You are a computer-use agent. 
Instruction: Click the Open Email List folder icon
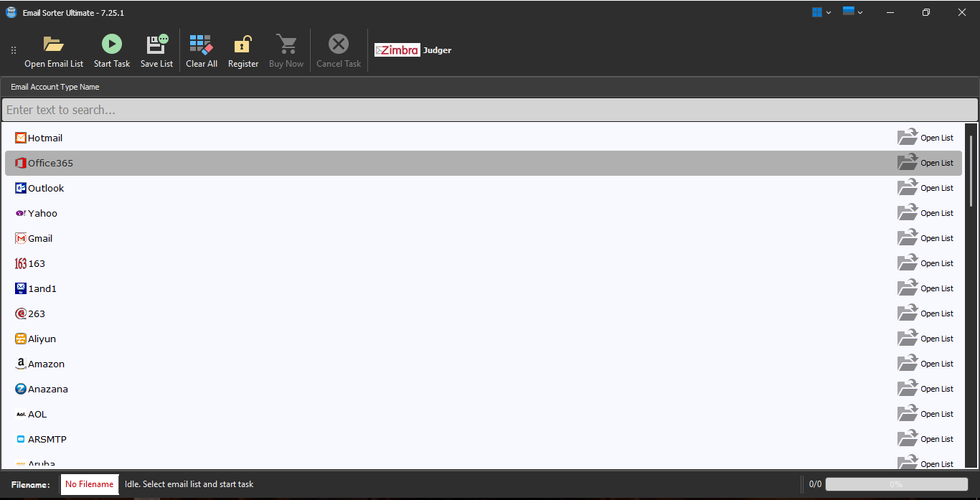[54, 43]
